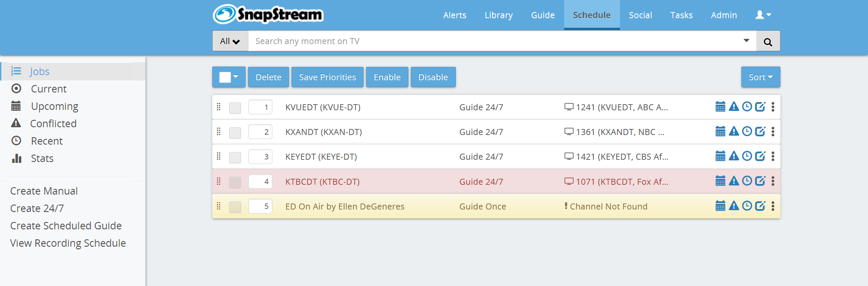The image size is (868, 286).
Task: Open the Social tab
Action: [640, 15]
